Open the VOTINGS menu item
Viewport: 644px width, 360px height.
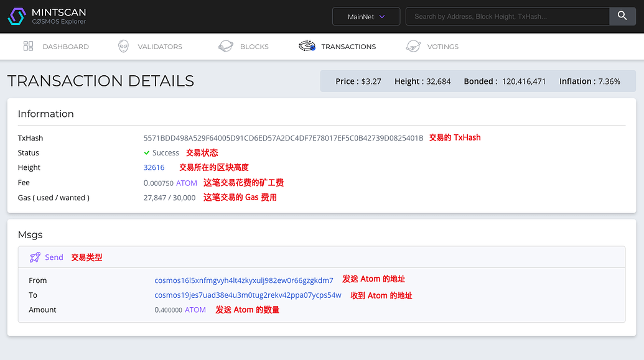coord(443,47)
